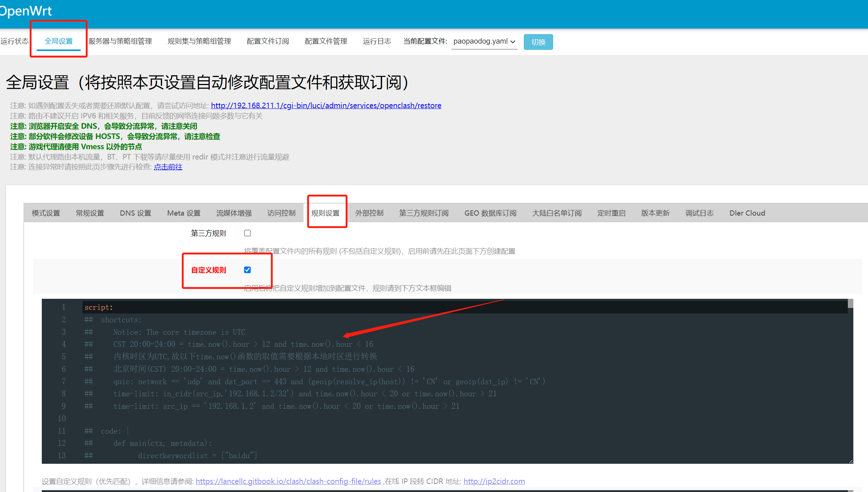Open the 配置文件管理 tab
868x492 pixels.
click(325, 41)
